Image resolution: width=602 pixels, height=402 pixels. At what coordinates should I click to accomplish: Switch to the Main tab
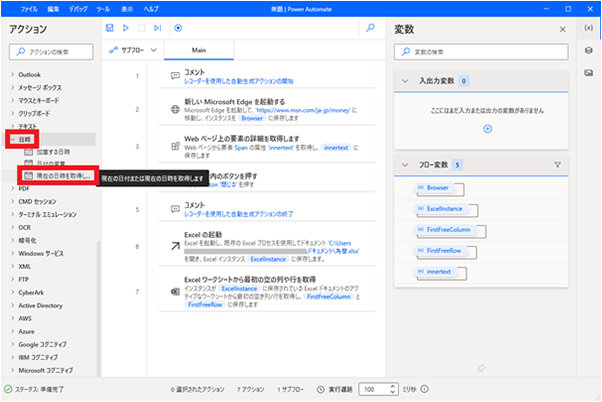pos(199,50)
